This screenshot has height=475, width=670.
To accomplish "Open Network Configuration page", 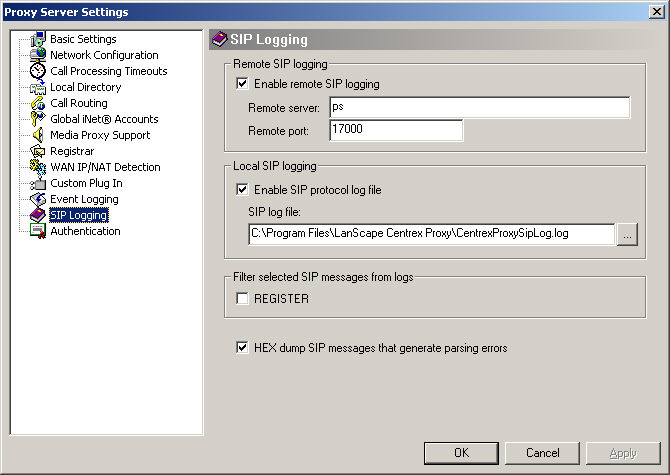I will 104,55.
